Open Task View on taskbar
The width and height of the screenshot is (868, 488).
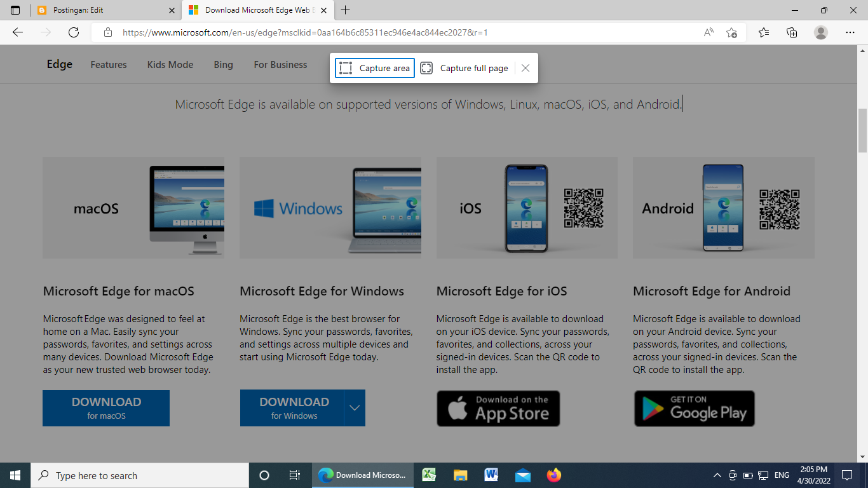pyautogui.click(x=295, y=475)
